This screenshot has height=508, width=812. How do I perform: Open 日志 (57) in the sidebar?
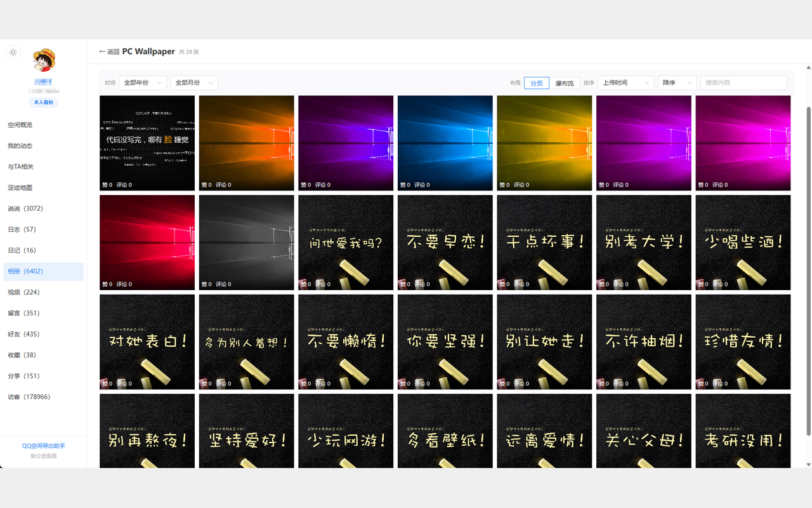point(43,230)
